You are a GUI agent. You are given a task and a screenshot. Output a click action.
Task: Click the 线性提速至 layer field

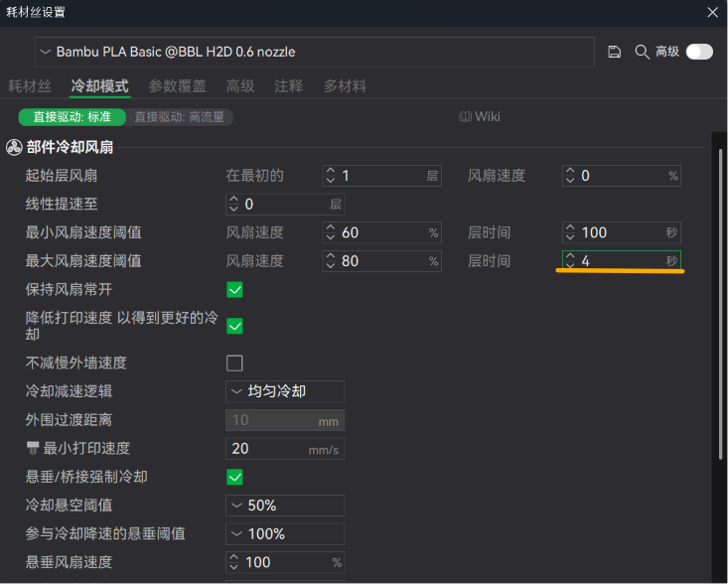pyautogui.click(x=285, y=204)
